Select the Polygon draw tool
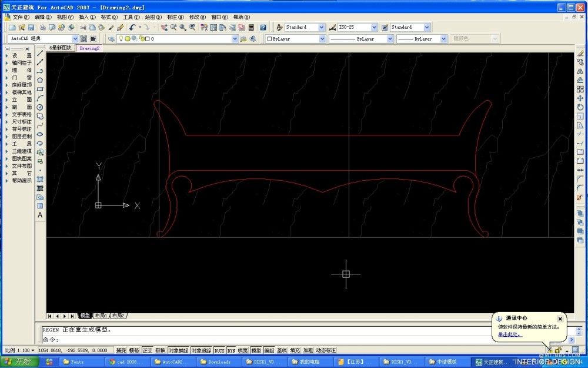Image resolution: width=588 pixels, height=368 pixels. (40, 80)
